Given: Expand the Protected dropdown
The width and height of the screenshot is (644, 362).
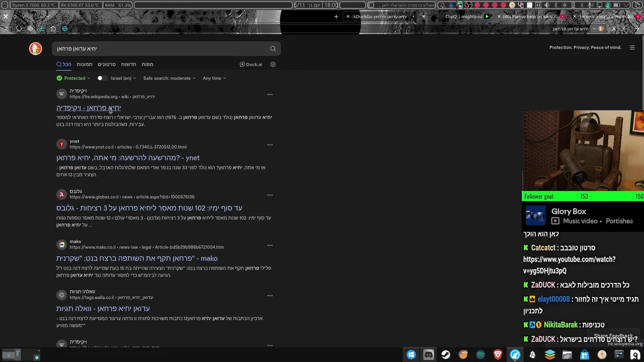Looking at the screenshot, I should pos(73,78).
